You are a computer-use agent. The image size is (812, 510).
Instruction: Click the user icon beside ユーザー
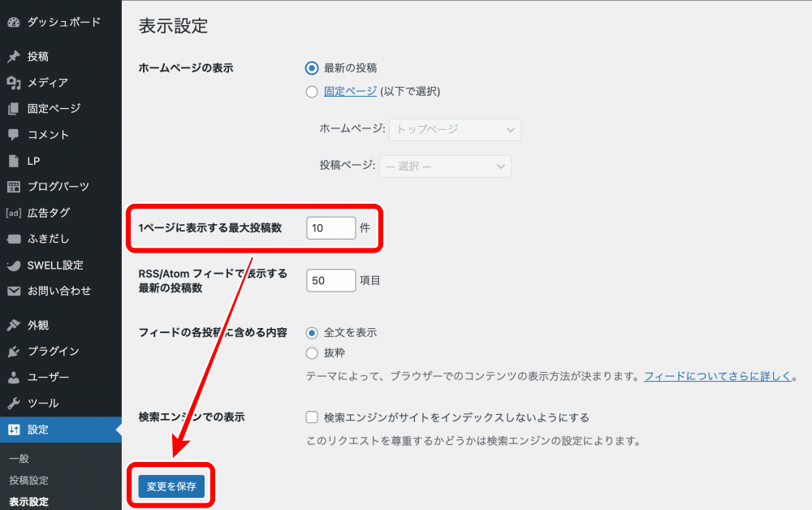click(x=14, y=378)
